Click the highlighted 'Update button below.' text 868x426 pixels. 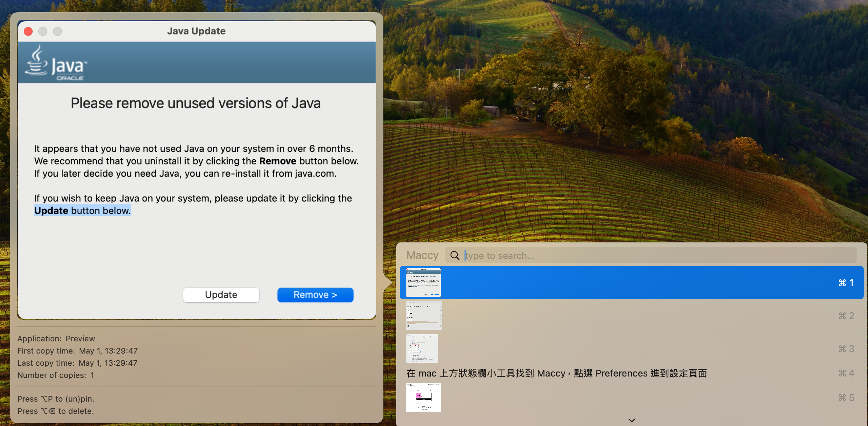[83, 210]
